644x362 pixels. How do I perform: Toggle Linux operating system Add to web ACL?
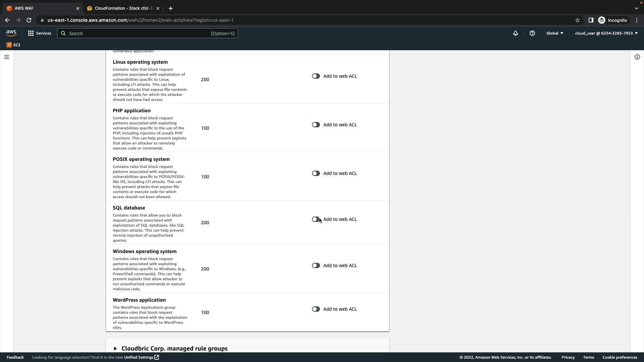(316, 76)
